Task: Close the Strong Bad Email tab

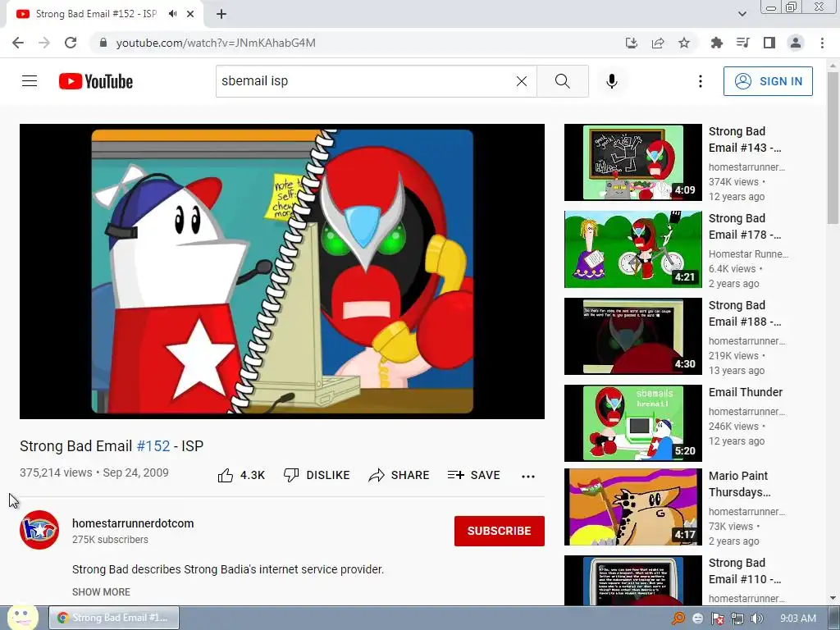Action: tap(190, 14)
